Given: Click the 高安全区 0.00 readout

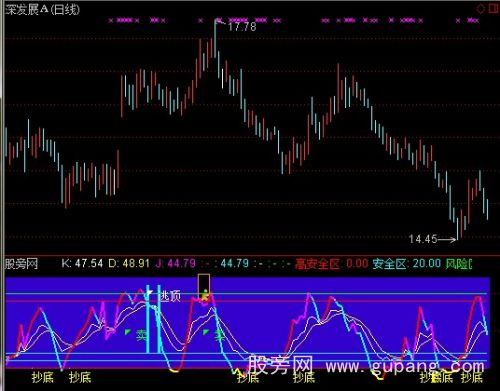Looking at the screenshot, I should click(x=331, y=264).
